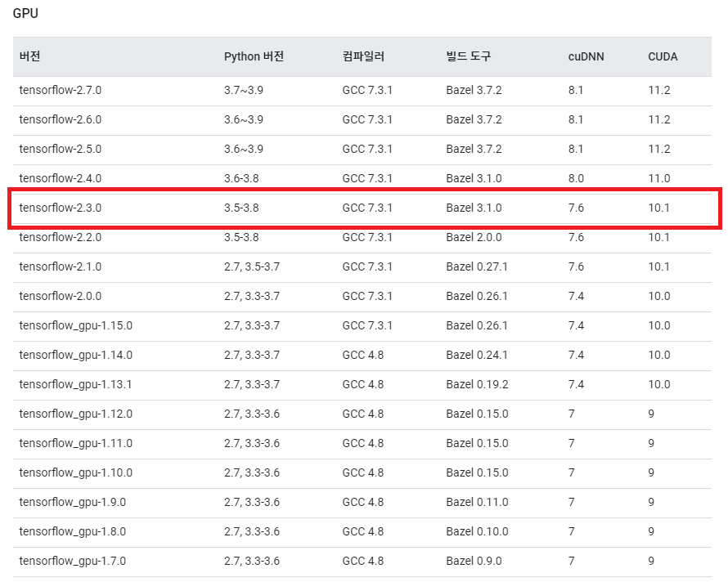Click the 빌드 도구 column header
Image resolution: width=728 pixels, height=582 pixels.
(x=468, y=56)
